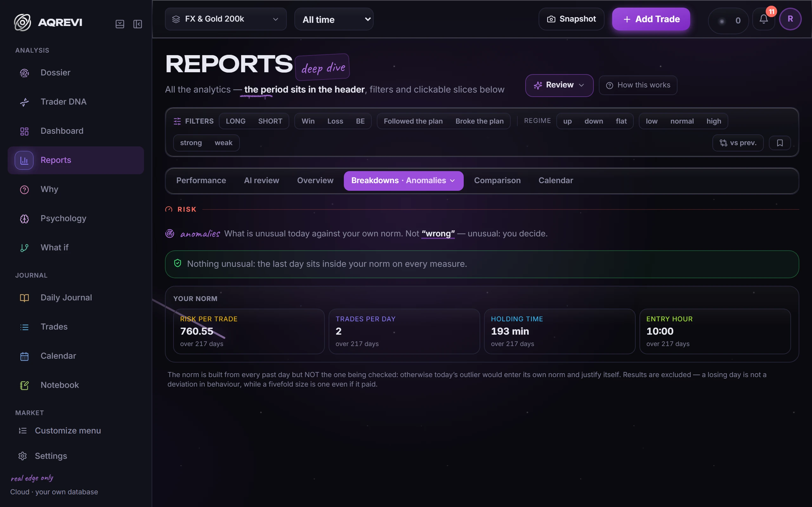Toggle the Broke the plan filter
812x507 pixels.
479,121
